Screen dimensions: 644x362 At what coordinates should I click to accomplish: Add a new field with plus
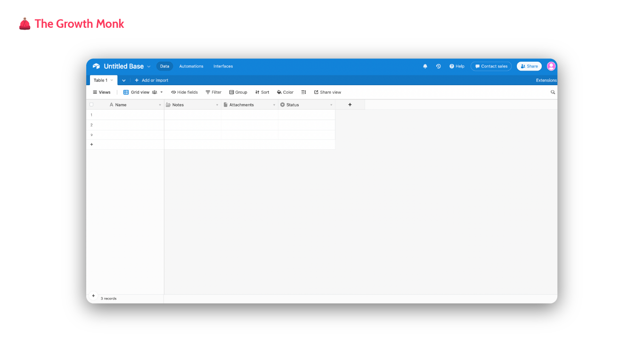(x=350, y=105)
